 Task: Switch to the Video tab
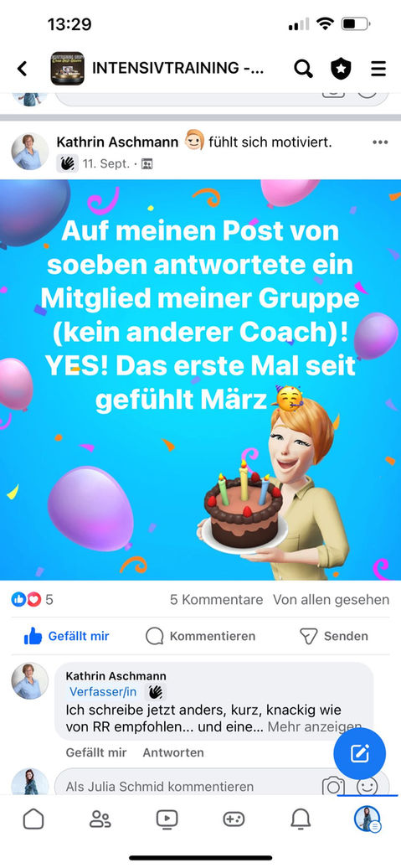pos(167,819)
